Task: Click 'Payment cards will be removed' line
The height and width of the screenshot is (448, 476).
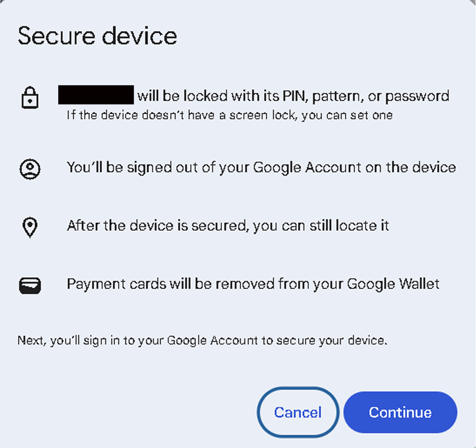Action: [x=253, y=284]
